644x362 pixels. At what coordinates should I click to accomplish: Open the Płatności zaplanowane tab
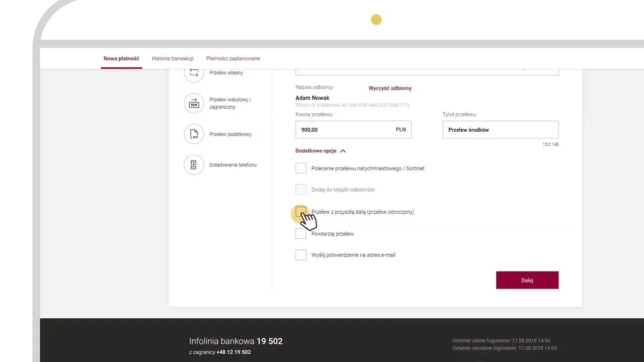tap(233, 58)
